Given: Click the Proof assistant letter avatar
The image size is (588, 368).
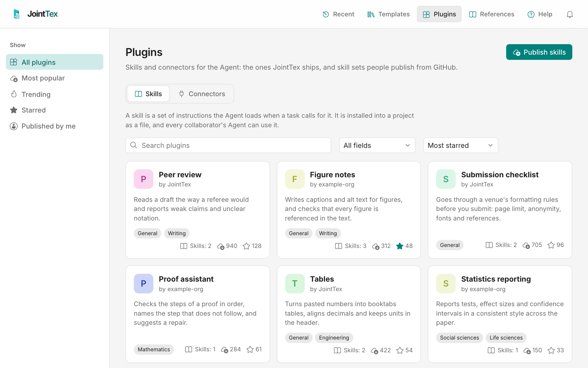Looking at the screenshot, I should (x=143, y=283).
